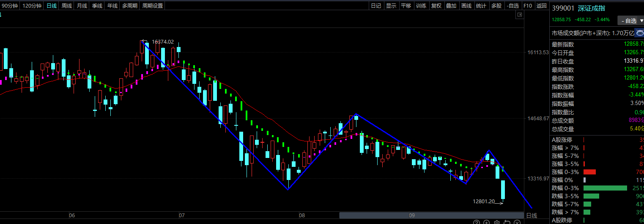Click the 指数涨跌 row label
This screenshot has width=644, height=224.
(563, 87)
